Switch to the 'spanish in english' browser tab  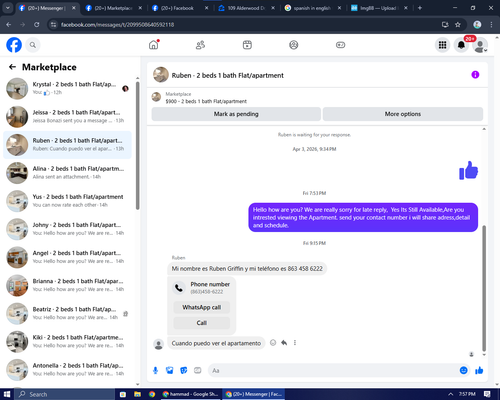coord(313,8)
